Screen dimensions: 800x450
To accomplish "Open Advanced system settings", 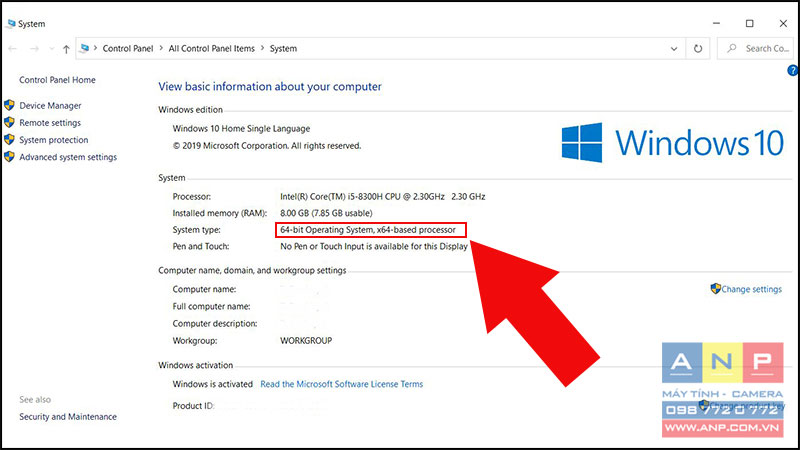I will pos(68,157).
